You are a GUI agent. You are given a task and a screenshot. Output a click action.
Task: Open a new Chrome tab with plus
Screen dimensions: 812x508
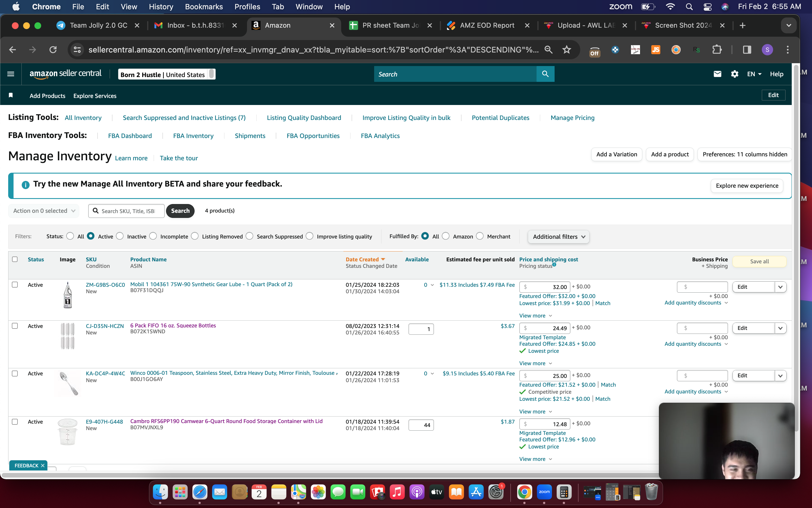(743, 25)
